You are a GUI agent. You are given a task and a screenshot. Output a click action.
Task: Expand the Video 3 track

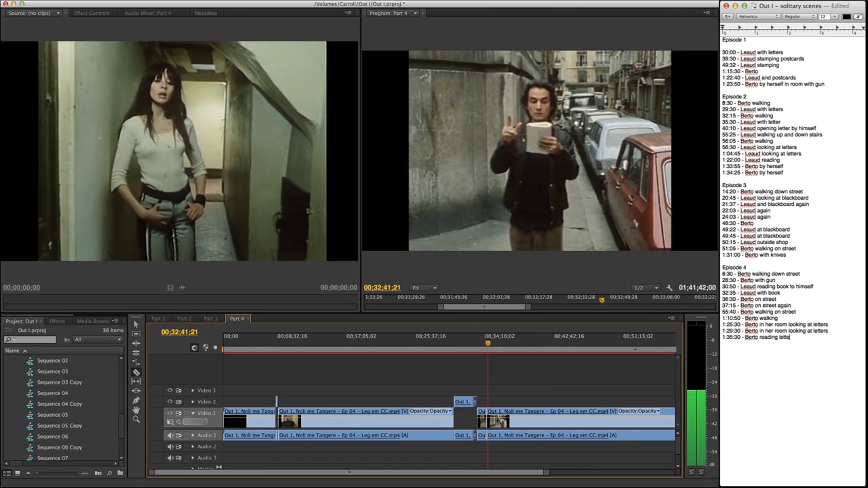coord(193,390)
